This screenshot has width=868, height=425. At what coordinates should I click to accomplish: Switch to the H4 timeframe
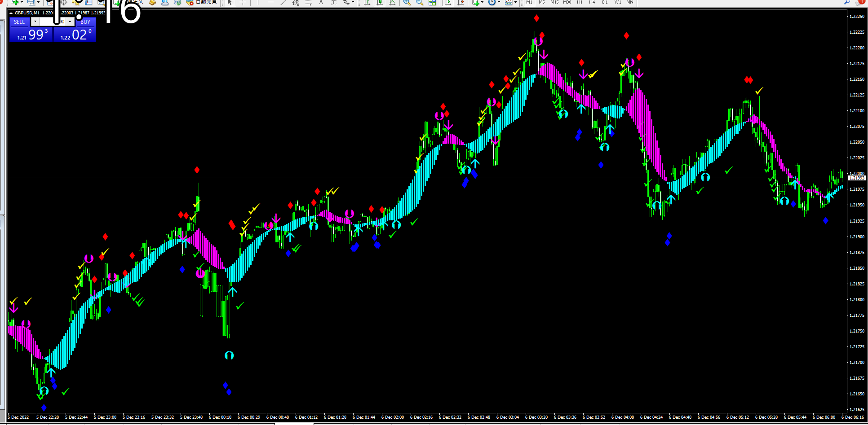[592, 2]
